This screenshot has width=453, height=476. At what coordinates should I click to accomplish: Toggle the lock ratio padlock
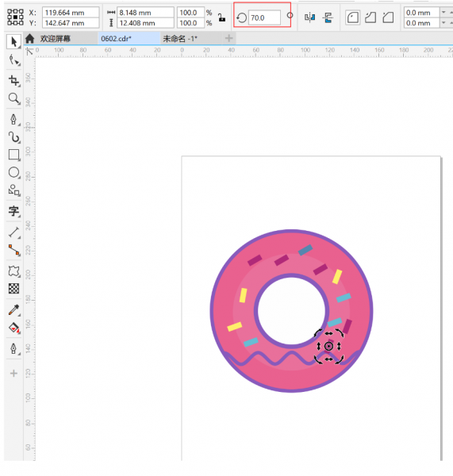pyautogui.click(x=221, y=17)
